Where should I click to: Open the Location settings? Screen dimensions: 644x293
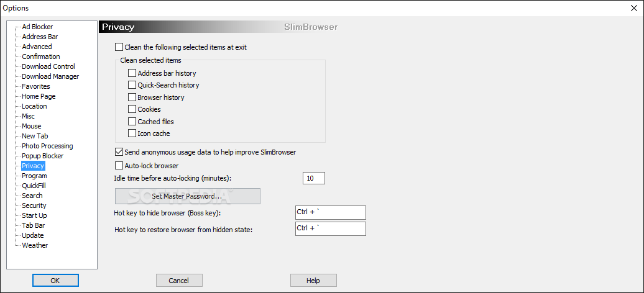click(35, 106)
